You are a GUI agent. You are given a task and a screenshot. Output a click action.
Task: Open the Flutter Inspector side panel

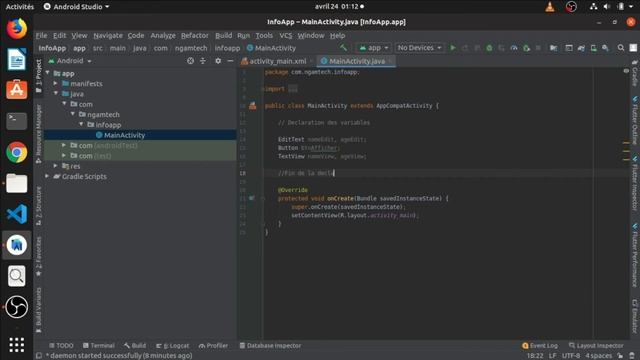635,182
